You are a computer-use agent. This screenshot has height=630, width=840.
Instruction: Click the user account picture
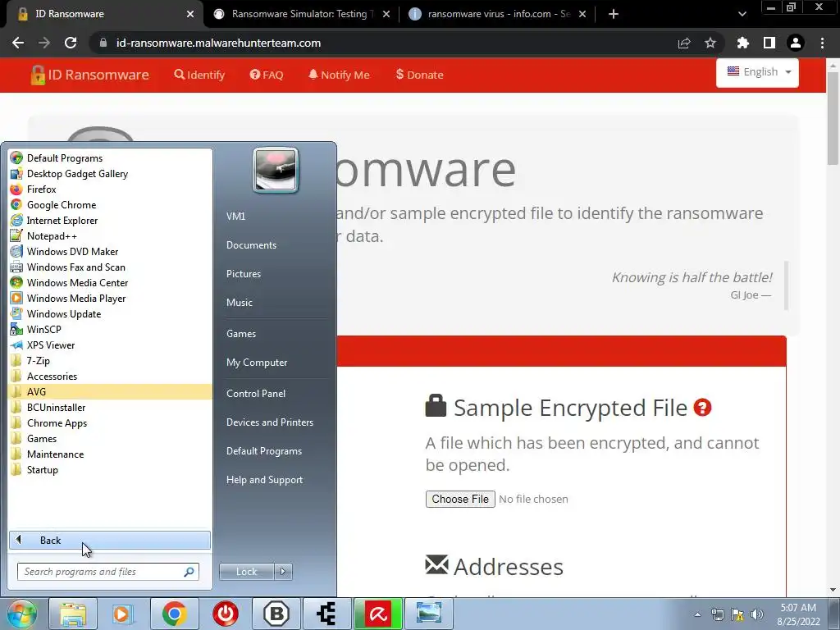276,171
